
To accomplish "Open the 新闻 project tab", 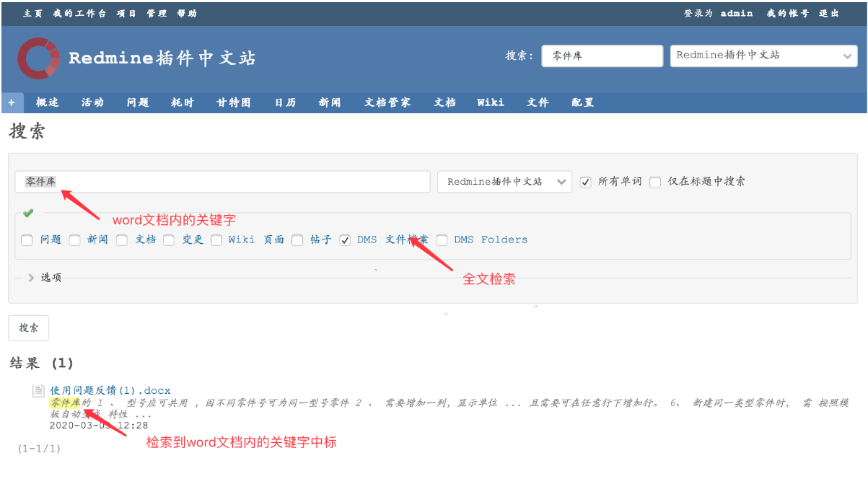I will click(330, 102).
